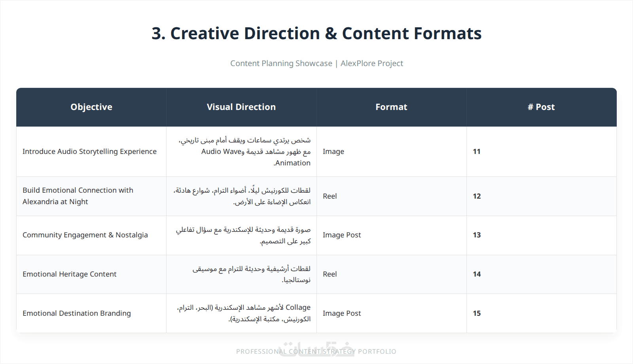This screenshot has height=364, width=633.
Task: Click the "Objective" column header
Action: [91, 107]
